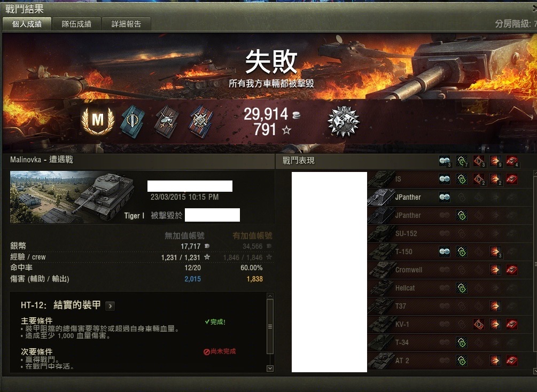Click the destroyed-vehicles header icon with 4
This screenshot has height=392, width=537.
tap(512, 161)
